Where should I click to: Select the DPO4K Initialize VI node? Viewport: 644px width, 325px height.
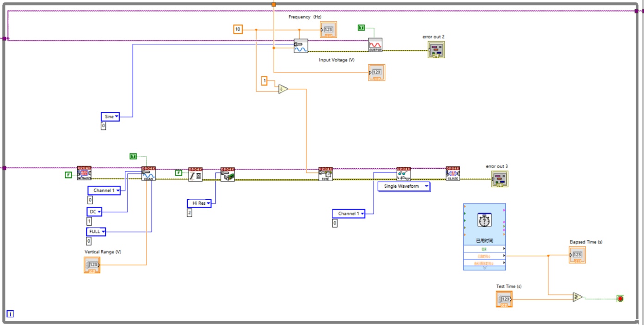pos(84,173)
